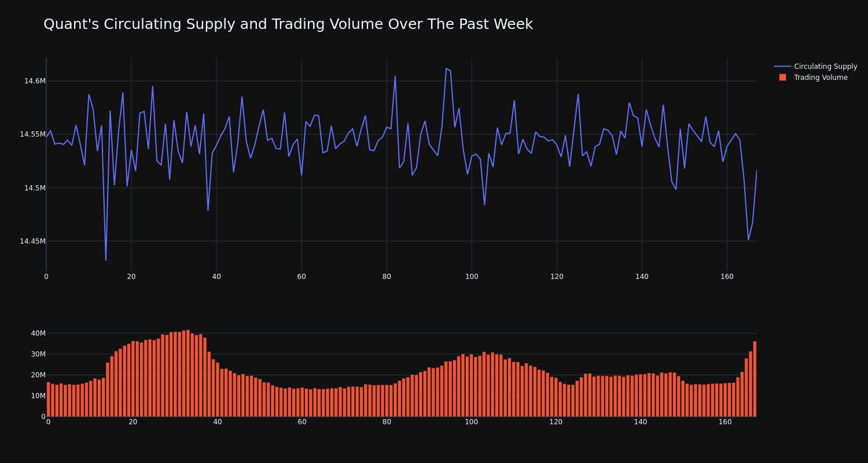868x463 pixels.
Task: Click the supply line spike near 82
Action: coord(395,76)
